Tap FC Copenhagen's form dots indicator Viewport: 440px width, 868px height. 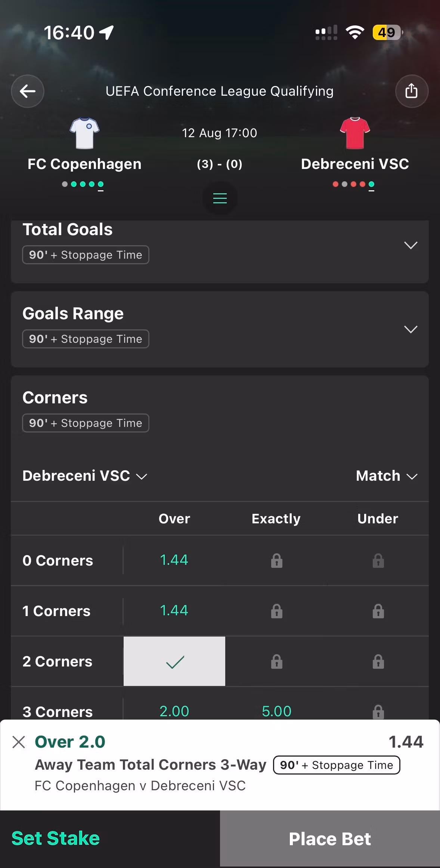[x=83, y=184]
